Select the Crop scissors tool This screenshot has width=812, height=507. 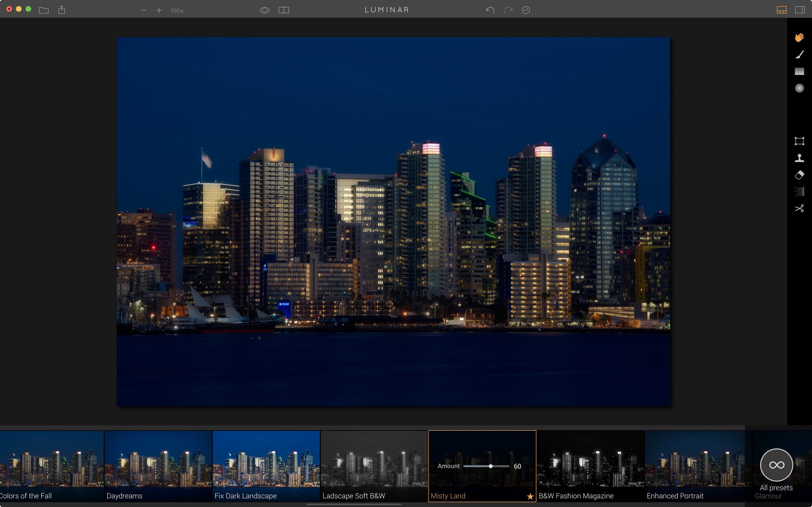click(799, 209)
